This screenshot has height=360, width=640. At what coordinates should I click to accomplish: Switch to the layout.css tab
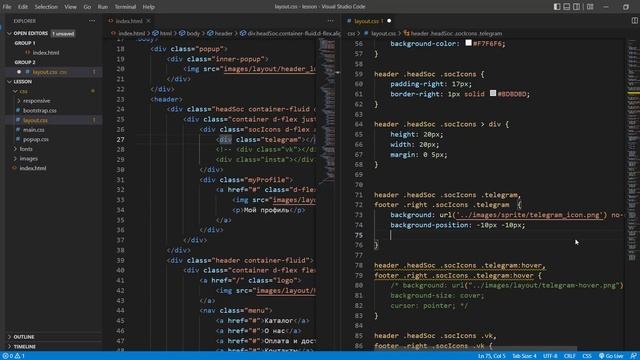click(369, 21)
